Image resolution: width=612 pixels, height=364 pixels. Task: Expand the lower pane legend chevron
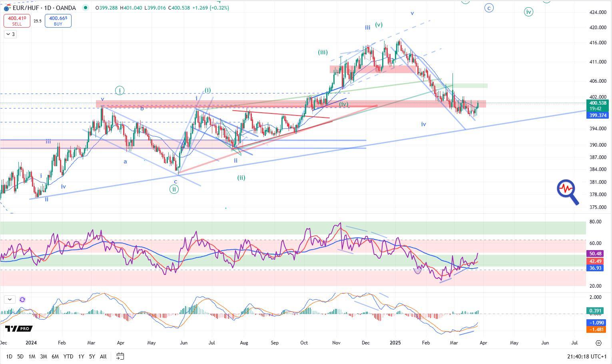10,299
